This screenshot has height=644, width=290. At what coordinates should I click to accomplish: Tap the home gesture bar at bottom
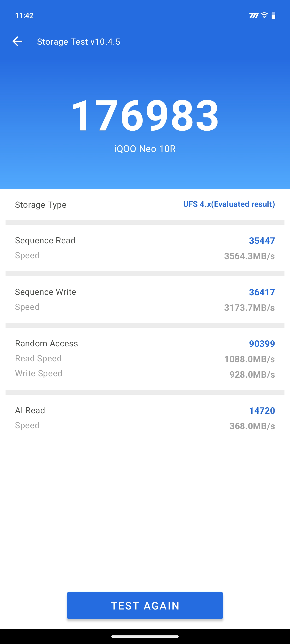[145, 636]
